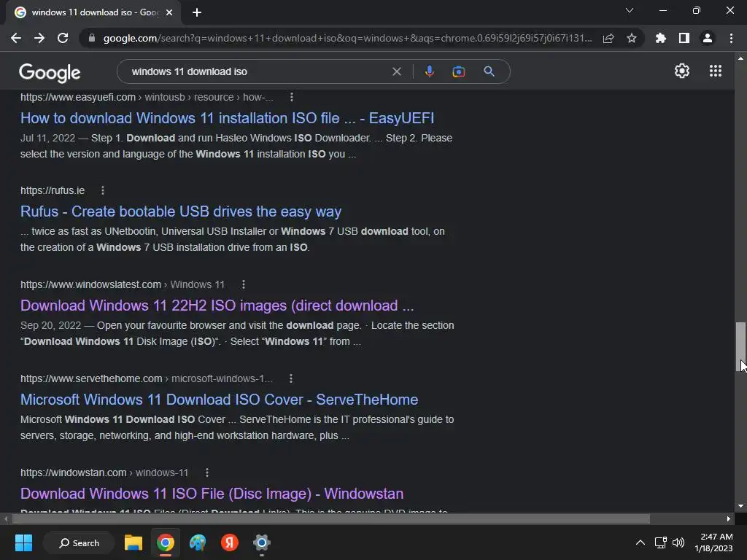Go back to the previous page
The image size is (747, 560).
tap(16, 38)
